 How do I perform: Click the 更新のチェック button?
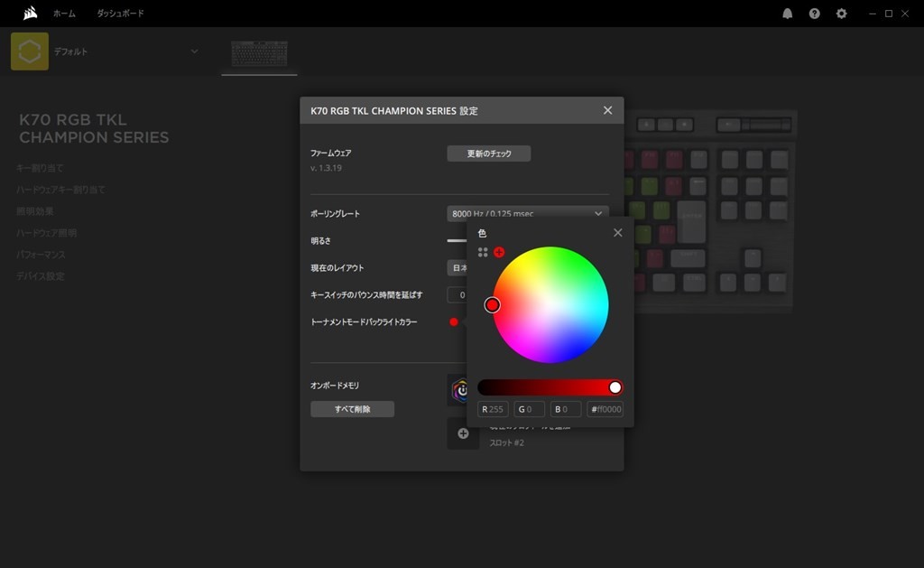pyautogui.click(x=488, y=154)
